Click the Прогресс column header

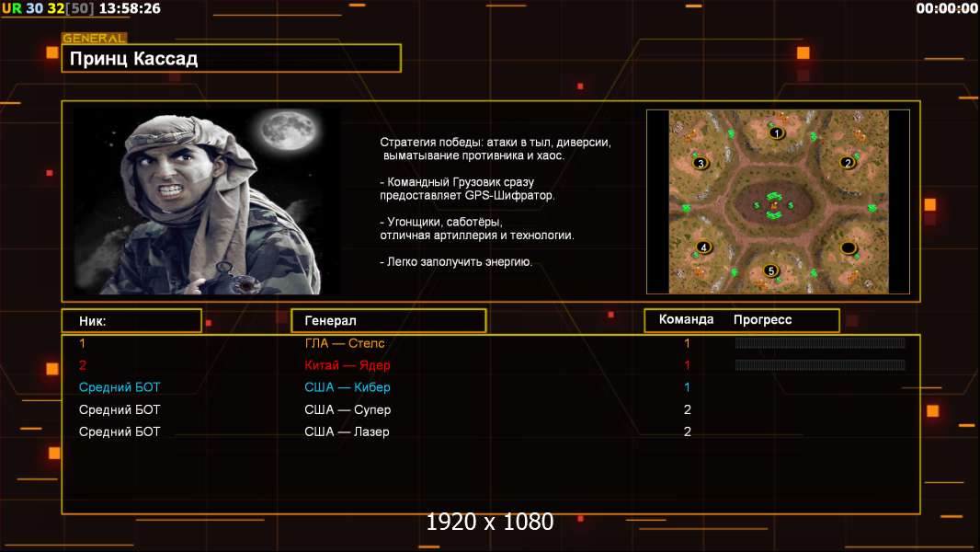click(762, 320)
